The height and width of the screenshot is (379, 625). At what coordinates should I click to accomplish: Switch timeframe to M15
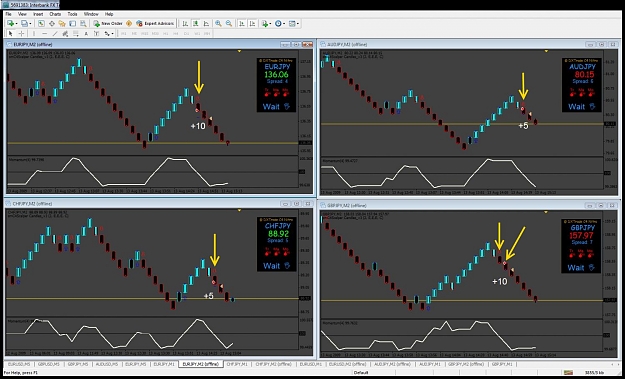(145, 34)
